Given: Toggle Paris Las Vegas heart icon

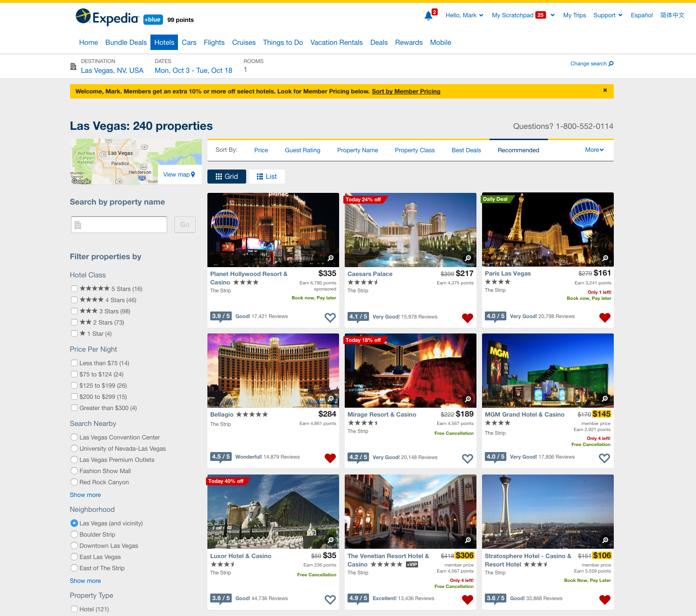Looking at the screenshot, I should click(x=605, y=318).
